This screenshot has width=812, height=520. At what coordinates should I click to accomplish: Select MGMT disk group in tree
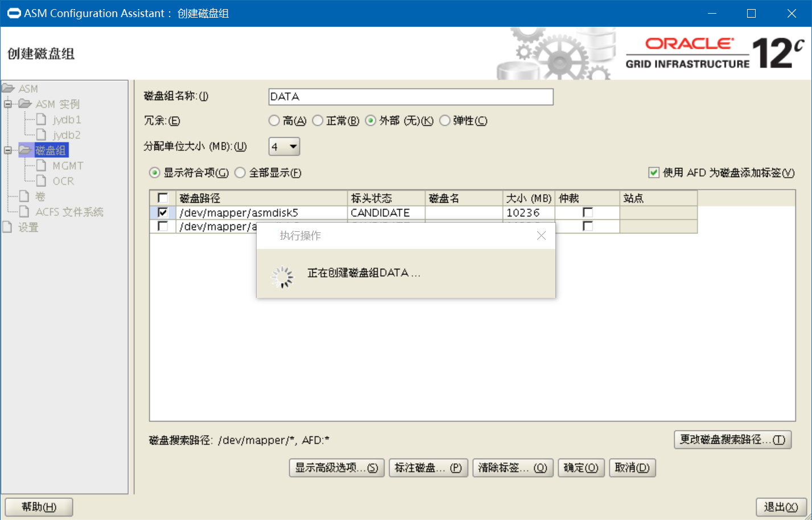click(x=68, y=166)
